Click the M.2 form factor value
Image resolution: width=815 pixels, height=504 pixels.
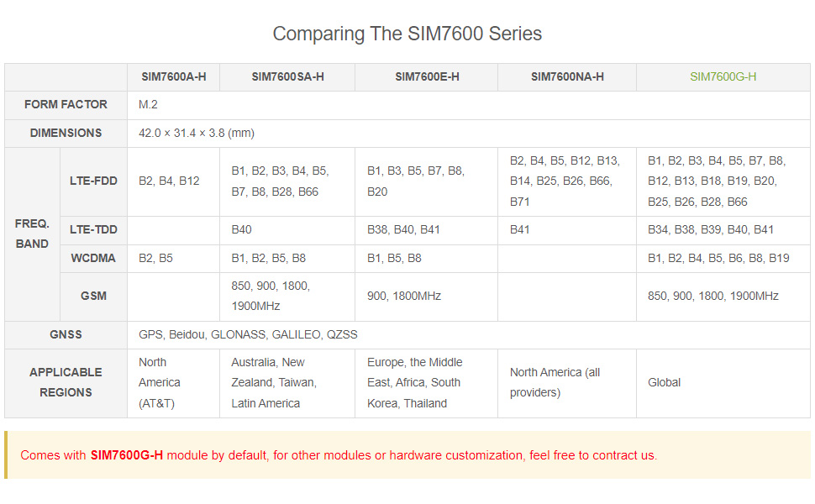point(148,104)
